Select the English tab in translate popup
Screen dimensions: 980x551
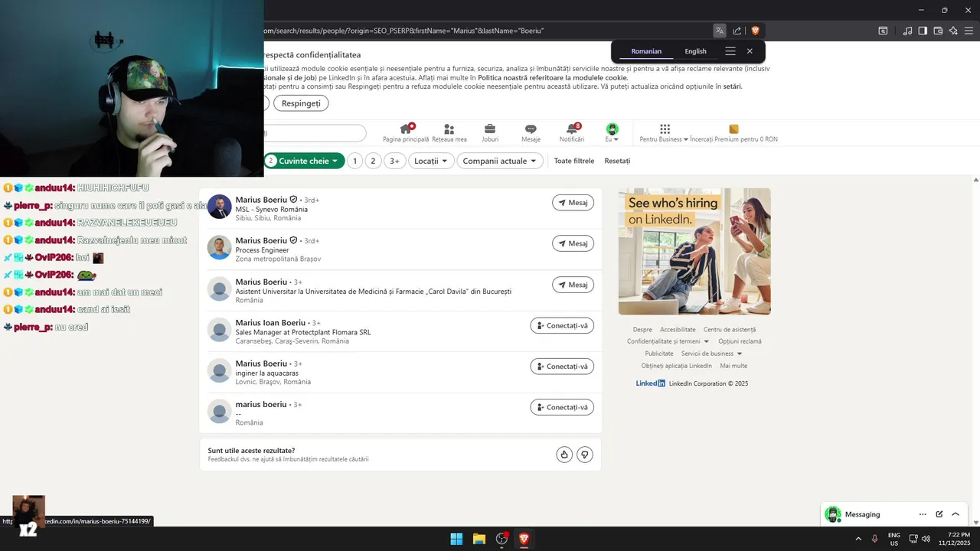point(695,51)
